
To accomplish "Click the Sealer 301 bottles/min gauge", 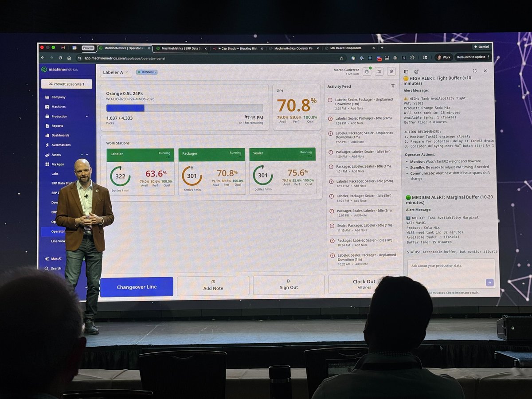I will click(x=263, y=175).
